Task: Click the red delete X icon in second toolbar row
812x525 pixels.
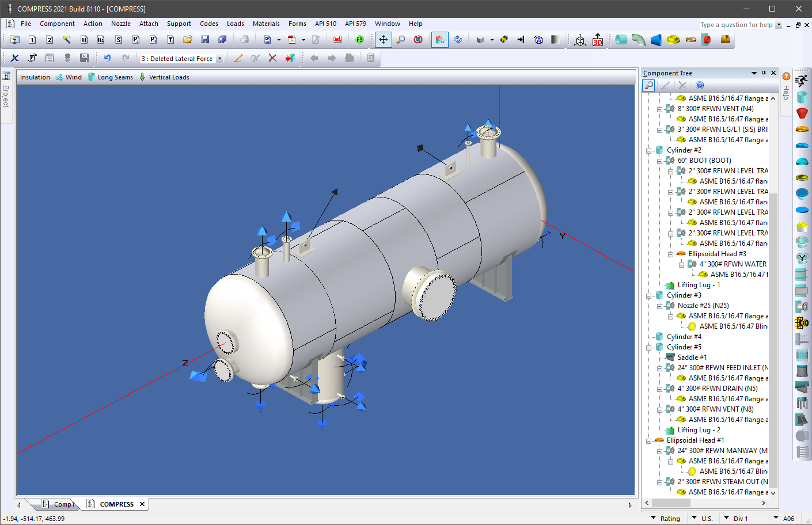Action: [272, 58]
